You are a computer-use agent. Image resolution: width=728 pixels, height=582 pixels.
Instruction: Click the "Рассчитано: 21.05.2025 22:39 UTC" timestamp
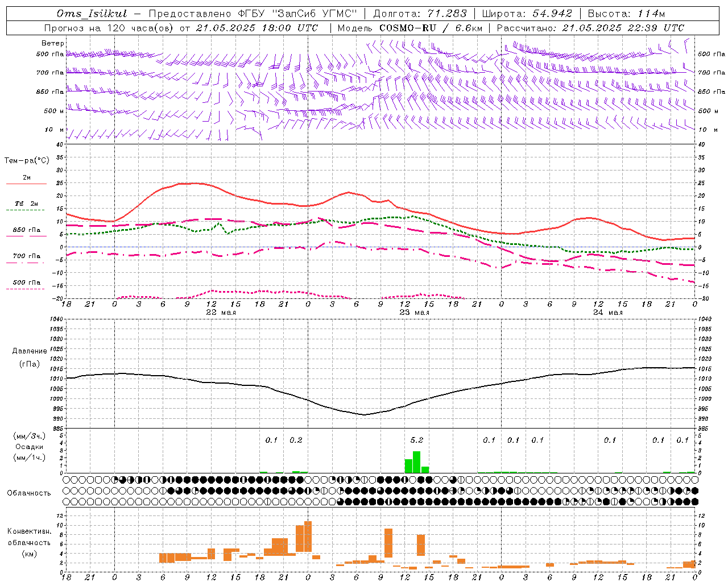(590, 28)
